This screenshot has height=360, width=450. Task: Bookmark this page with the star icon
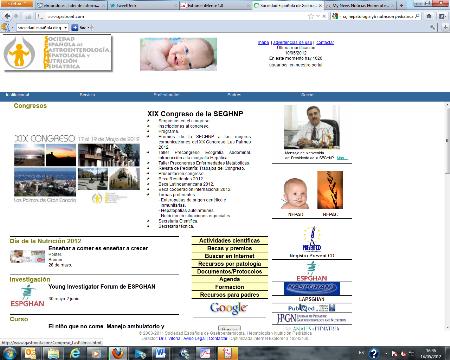(311, 16)
